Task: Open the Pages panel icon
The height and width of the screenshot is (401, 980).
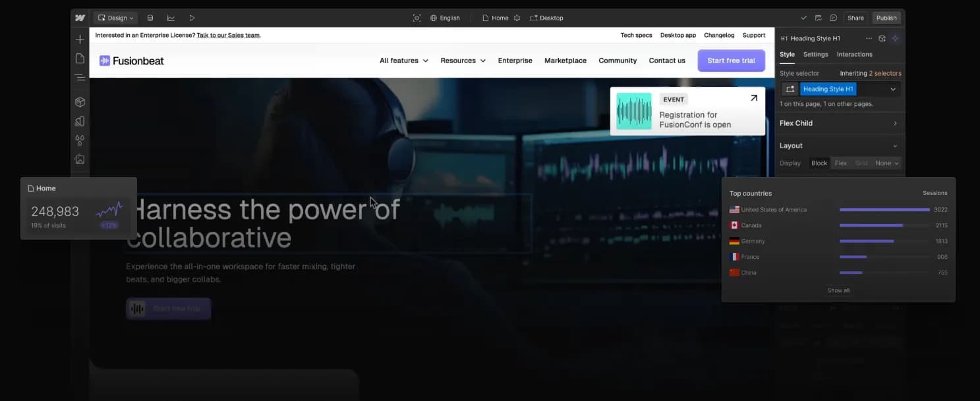Action: click(x=80, y=59)
